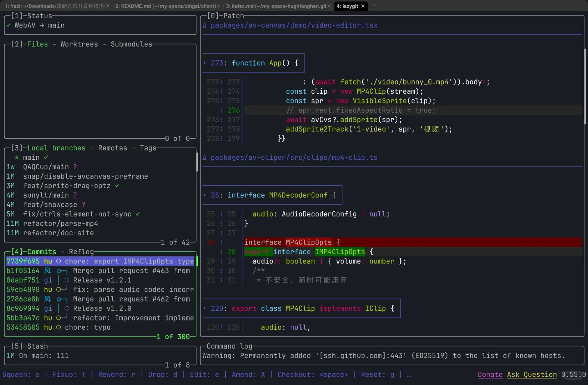Select the stash entry 'On main: 111'
The height and width of the screenshot is (385, 588).
(x=44, y=356)
